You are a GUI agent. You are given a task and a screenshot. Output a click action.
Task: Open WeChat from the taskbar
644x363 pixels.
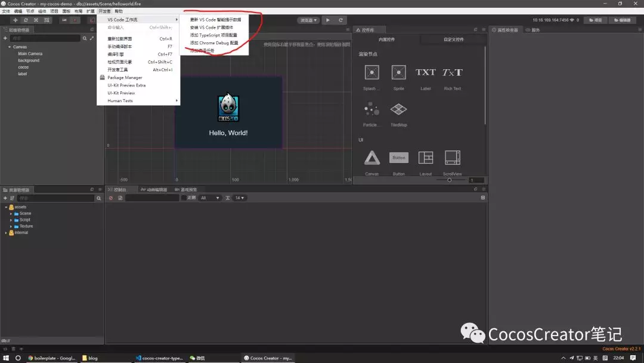tap(197, 358)
